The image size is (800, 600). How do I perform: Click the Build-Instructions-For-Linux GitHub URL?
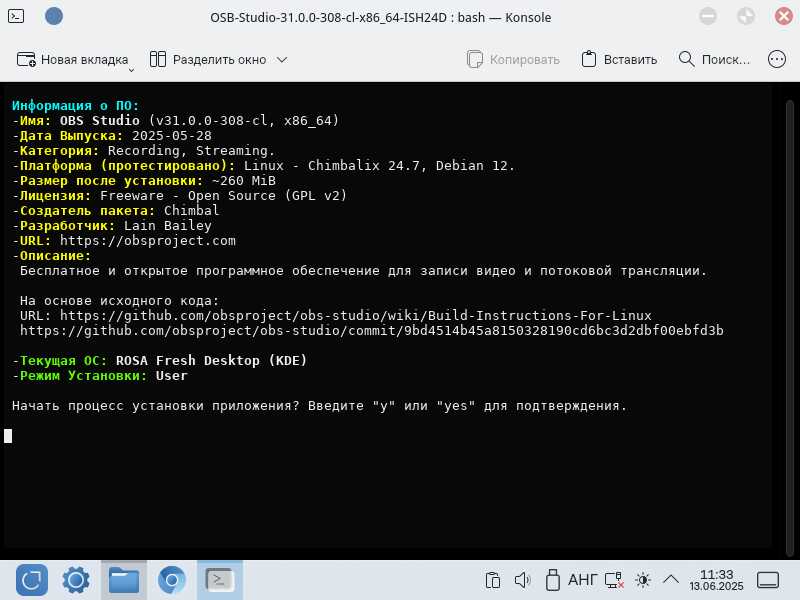click(x=356, y=316)
